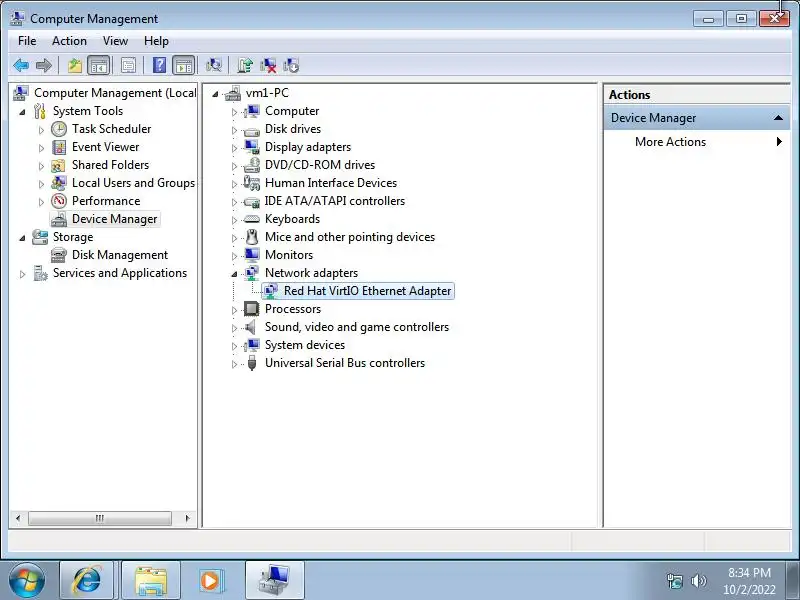Image resolution: width=800 pixels, height=600 pixels.
Task: Open the Help menu
Action: [x=156, y=41]
